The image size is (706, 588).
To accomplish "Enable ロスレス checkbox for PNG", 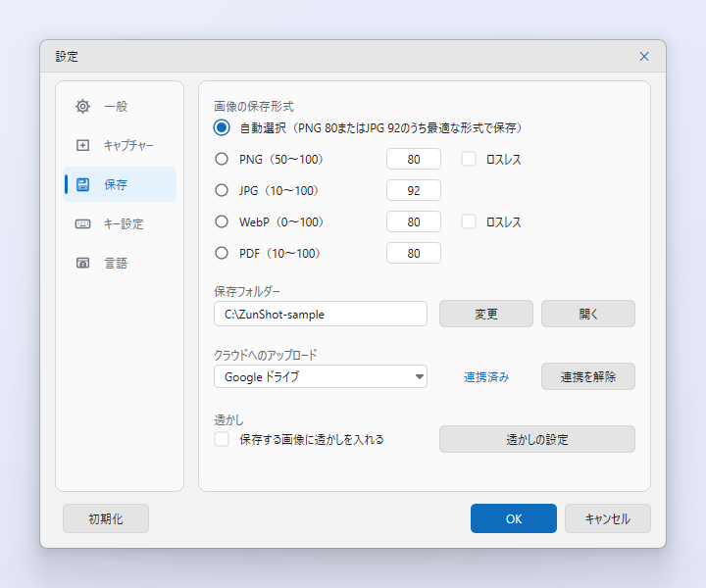I will (x=469, y=159).
